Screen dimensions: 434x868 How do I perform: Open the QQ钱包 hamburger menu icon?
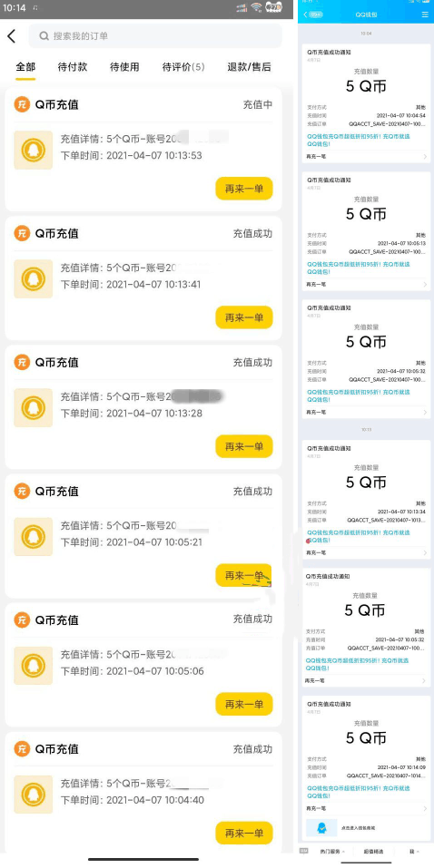point(425,15)
